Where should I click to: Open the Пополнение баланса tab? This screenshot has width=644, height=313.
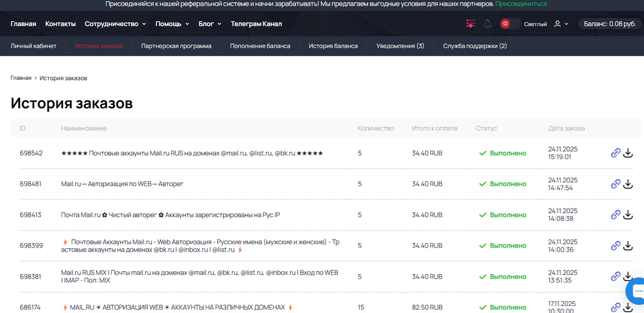point(260,46)
